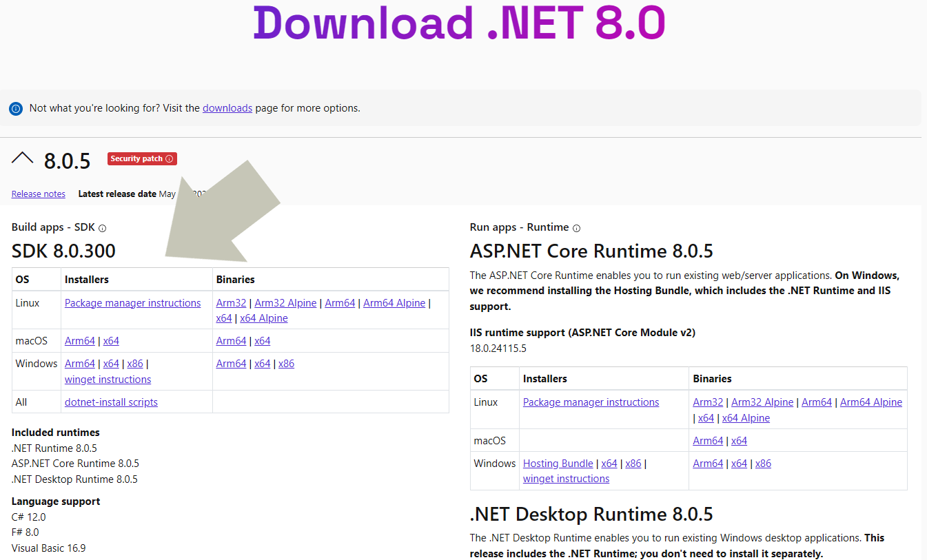The height and width of the screenshot is (560, 927).
Task: Download SDK Windows x64 binary
Action: pyautogui.click(x=263, y=364)
